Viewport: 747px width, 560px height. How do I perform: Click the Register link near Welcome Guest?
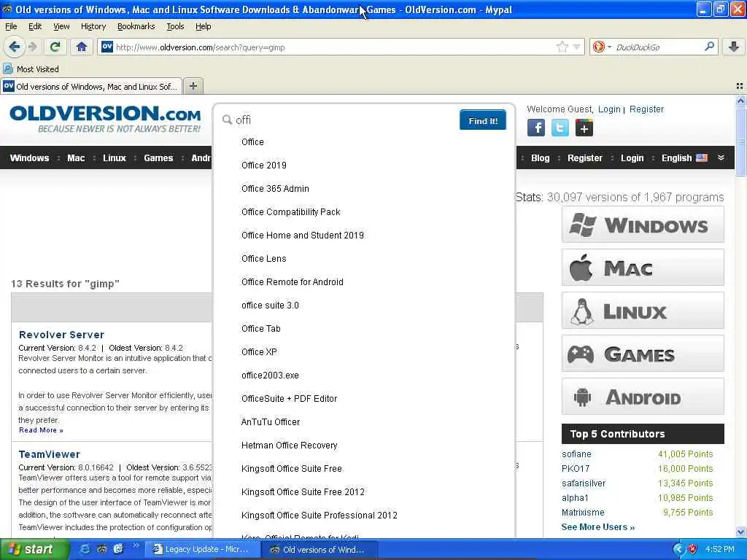[x=646, y=109]
